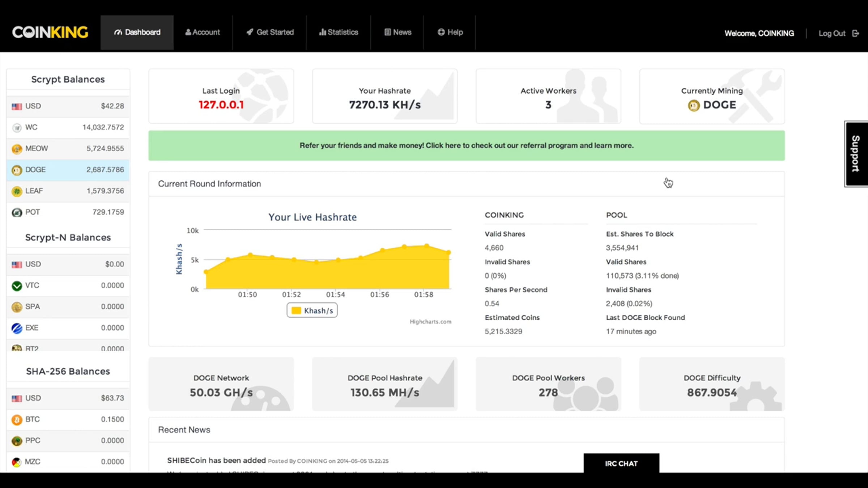This screenshot has height=488, width=868.
Task: Click the Dashboard gauge icon
Action: [x=118, y=33]
